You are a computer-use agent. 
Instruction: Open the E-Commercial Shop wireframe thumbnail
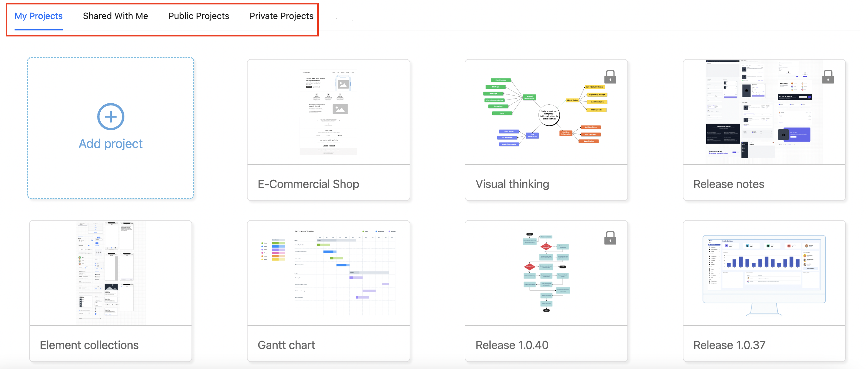pyautogui.click(x=328, y=112)
